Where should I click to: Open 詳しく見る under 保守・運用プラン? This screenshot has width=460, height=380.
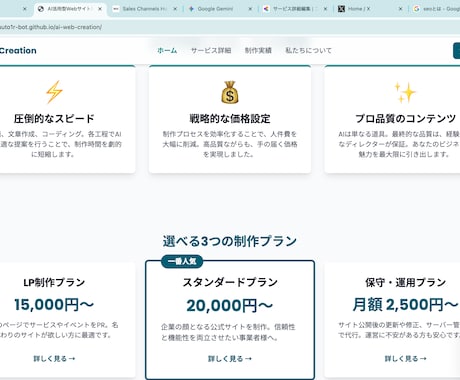[405, 359]
